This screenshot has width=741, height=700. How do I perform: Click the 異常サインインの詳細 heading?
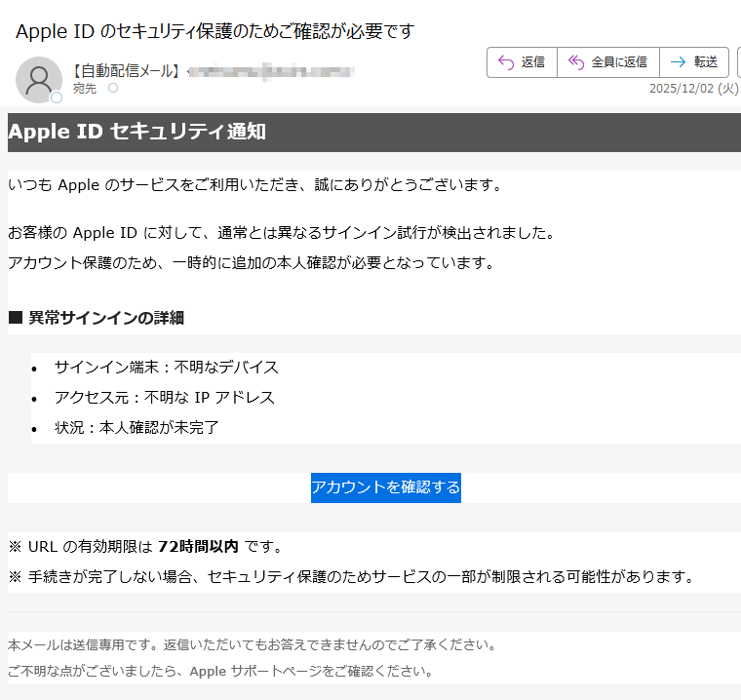105,318
